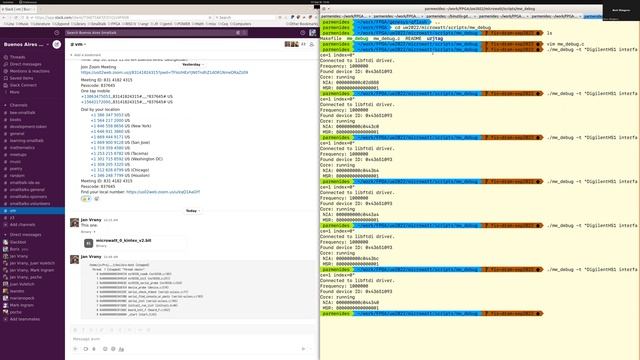This screenshot has height=360, width=640.
Task: Open Threads in Slack sidebar
Action: 18,57
